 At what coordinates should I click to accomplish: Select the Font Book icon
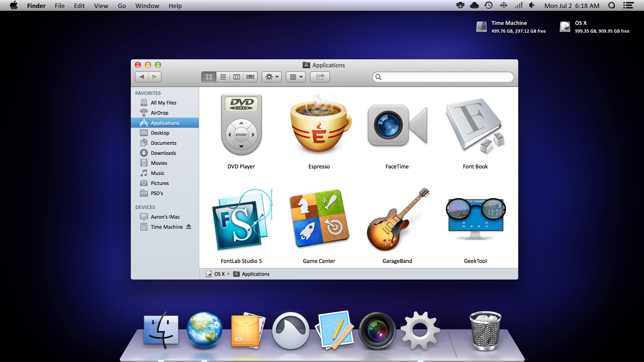coord(475,126)
